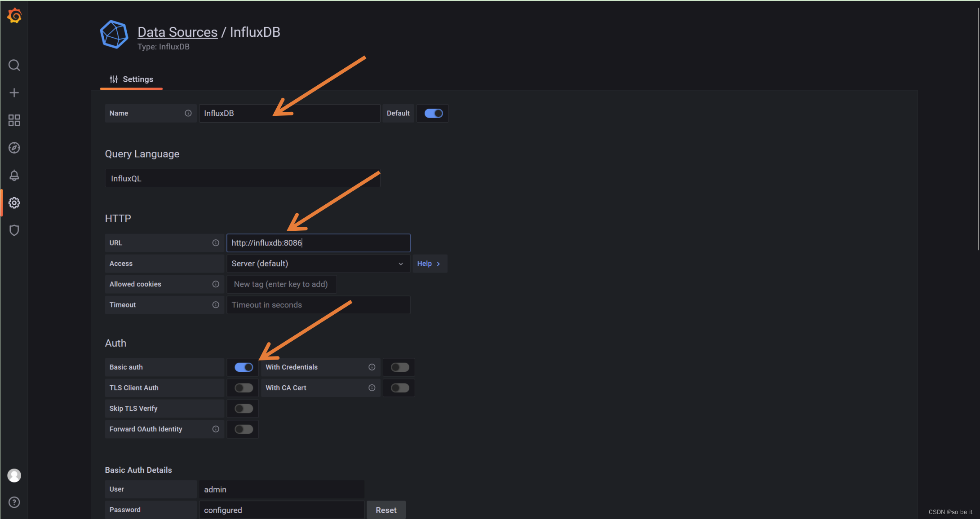Open the Dashboards grid icon
This screenshot has height=519, width=980.
pos(14,120)
